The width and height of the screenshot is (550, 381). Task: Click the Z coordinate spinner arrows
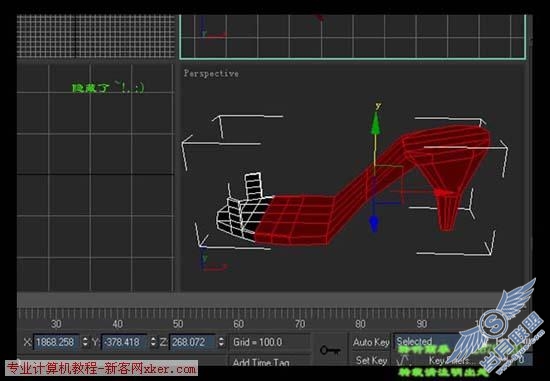tap(221, 342)
